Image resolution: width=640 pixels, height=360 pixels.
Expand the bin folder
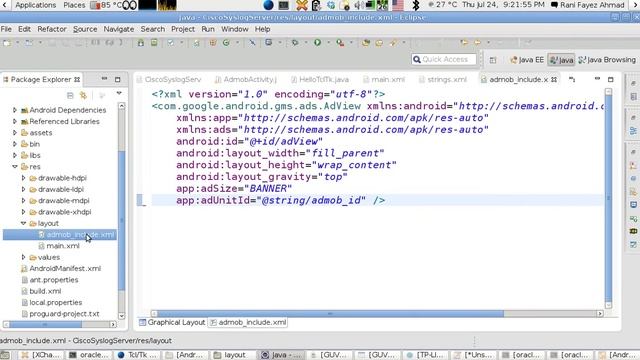pos(15,144)
